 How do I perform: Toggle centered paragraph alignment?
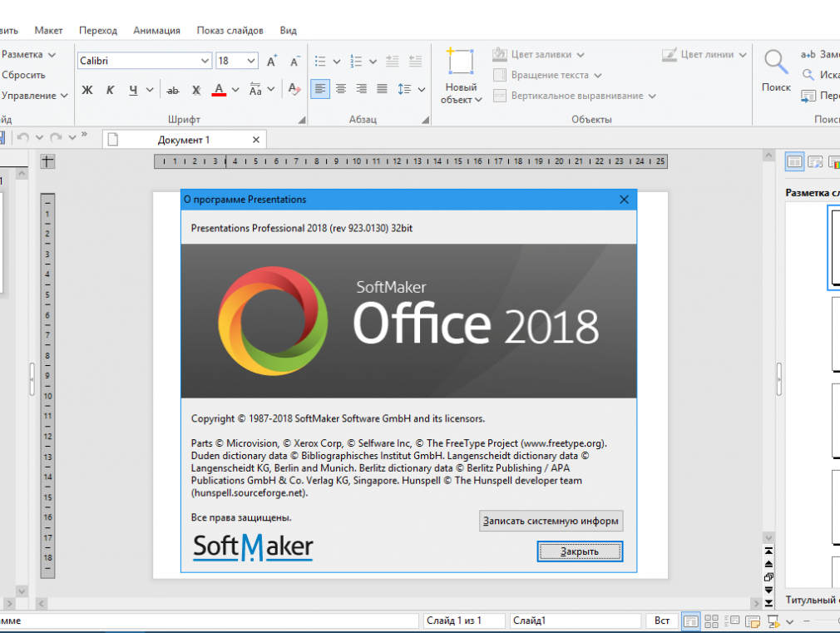coord(341,89)
